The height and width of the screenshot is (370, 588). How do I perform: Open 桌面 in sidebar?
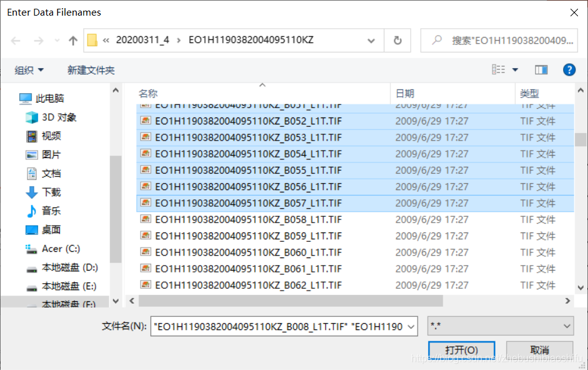coord(43,229)
